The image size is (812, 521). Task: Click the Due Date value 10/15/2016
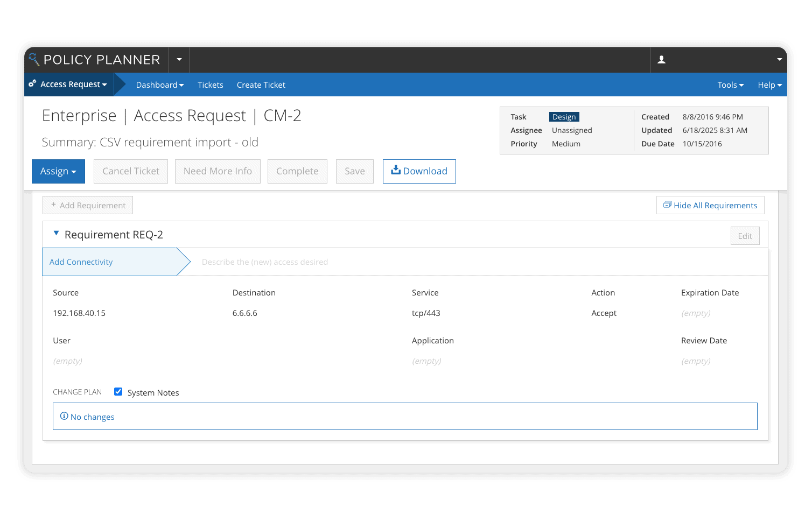pos(702,144)
